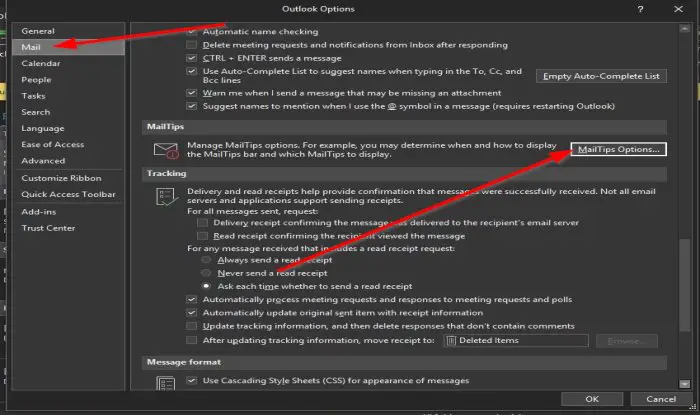Toggle CTRL + ENTER sends a message

tap(192, 58)
